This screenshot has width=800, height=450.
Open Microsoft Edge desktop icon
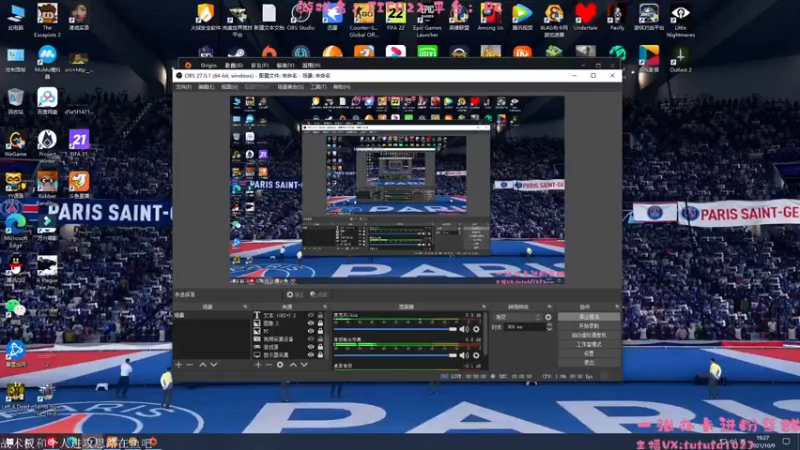[x=15, y=231]
